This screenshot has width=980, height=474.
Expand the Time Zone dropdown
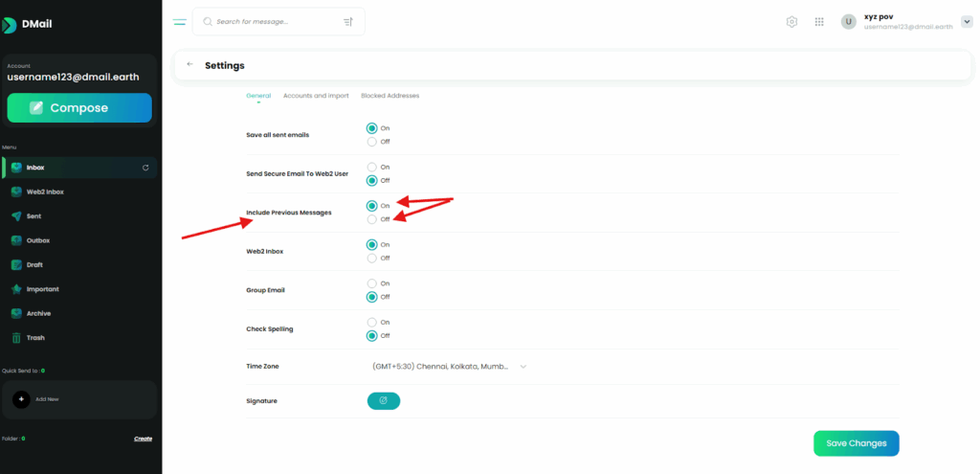tap(523, 366)
